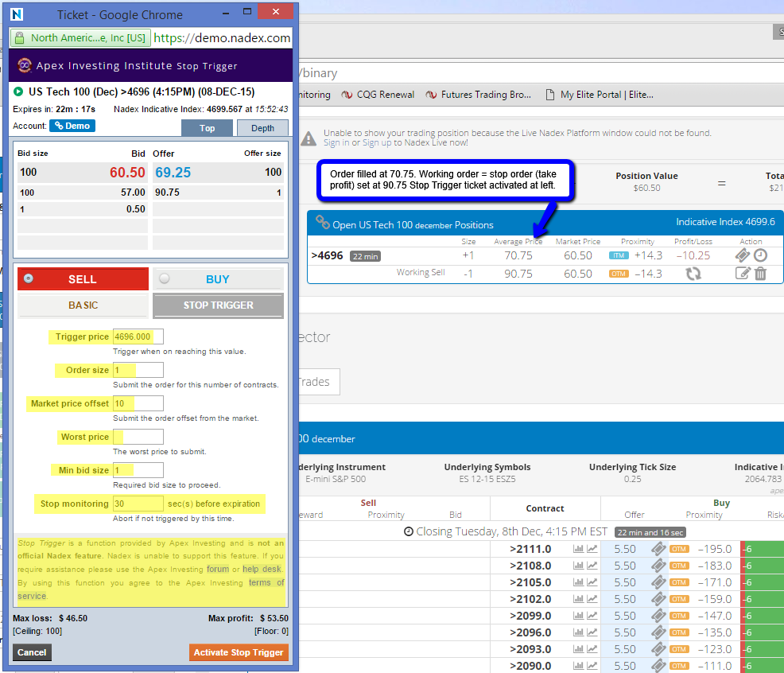
Task: Select the STOP TRIGGER tab
Action: pos(218,305)
